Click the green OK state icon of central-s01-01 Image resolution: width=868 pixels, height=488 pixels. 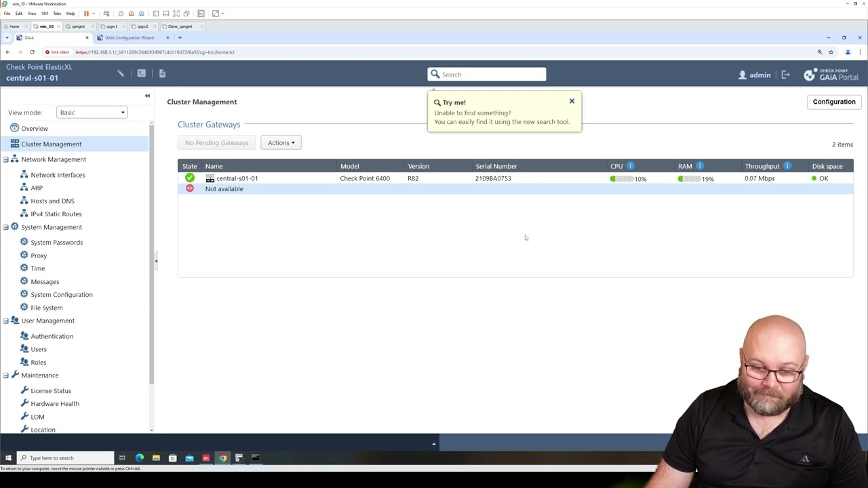tap(190, 178)
